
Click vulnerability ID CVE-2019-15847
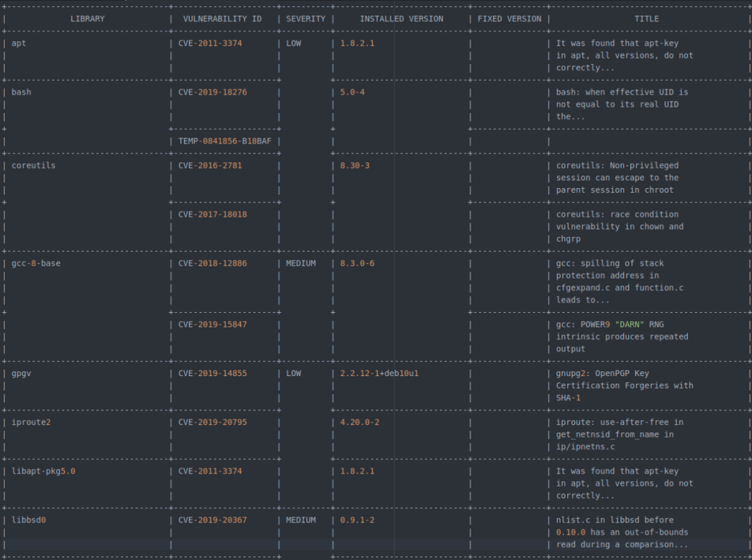(212, 325)
